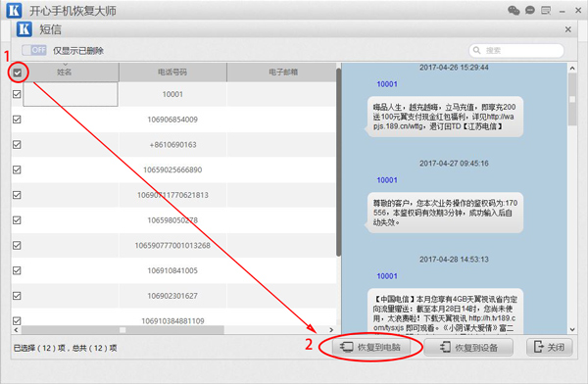This screenshot has width=588, height=384.
Task: Toggle the select-all checkbox in header
Action: [x=18, y=72]
